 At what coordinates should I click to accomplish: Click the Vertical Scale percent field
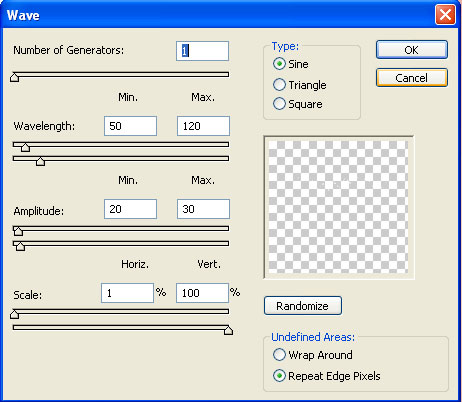202,293
